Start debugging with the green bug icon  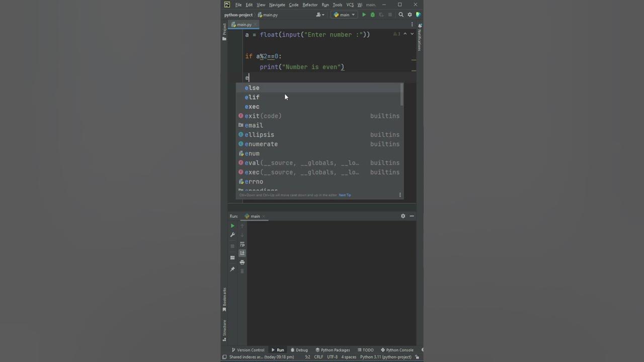[372, 15]
